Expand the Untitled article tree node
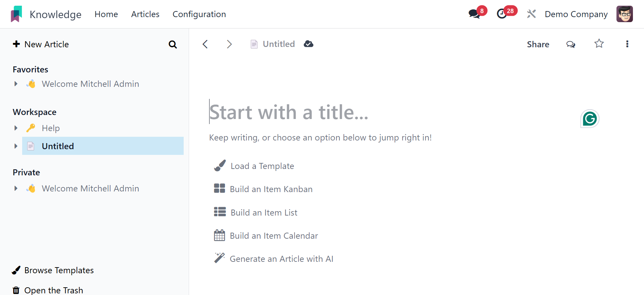This screenshot has height=295, width=644. tap(16, 146)
